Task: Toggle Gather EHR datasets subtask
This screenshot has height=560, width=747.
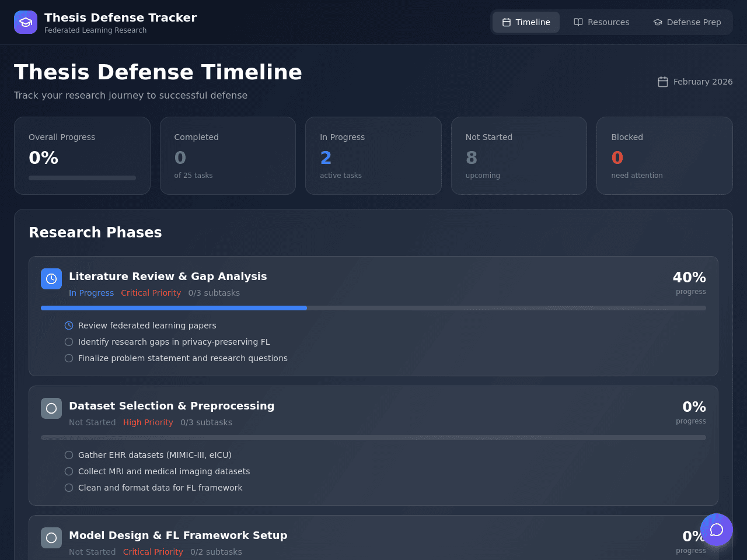Action: click(69, 455)
